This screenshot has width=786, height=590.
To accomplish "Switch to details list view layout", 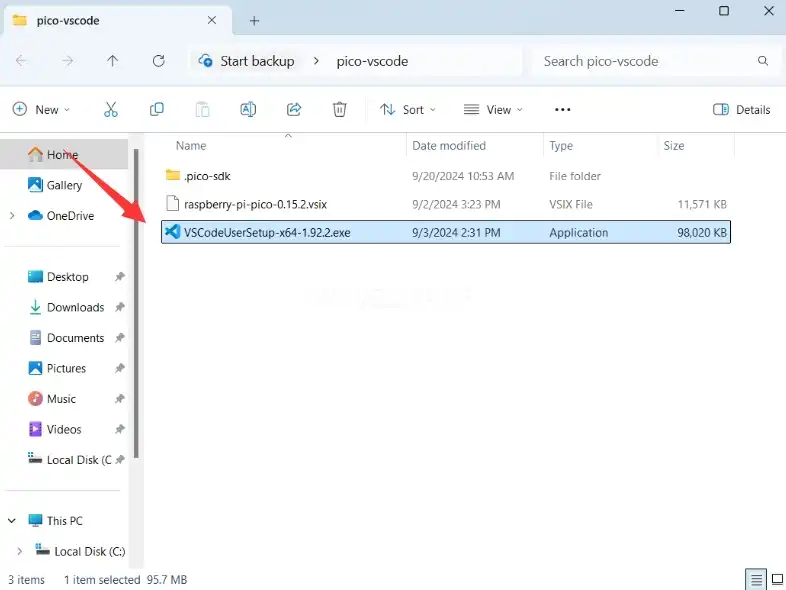I will [757, 579].
